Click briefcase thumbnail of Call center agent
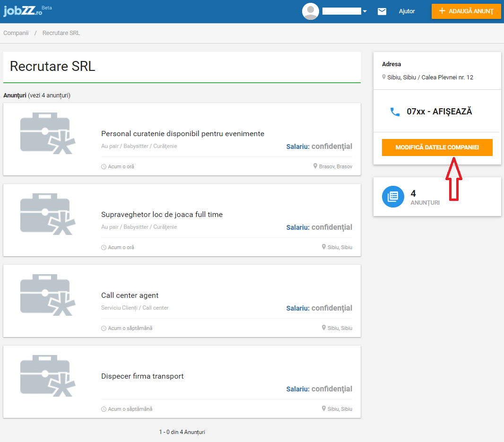 (x=48, y=295)
